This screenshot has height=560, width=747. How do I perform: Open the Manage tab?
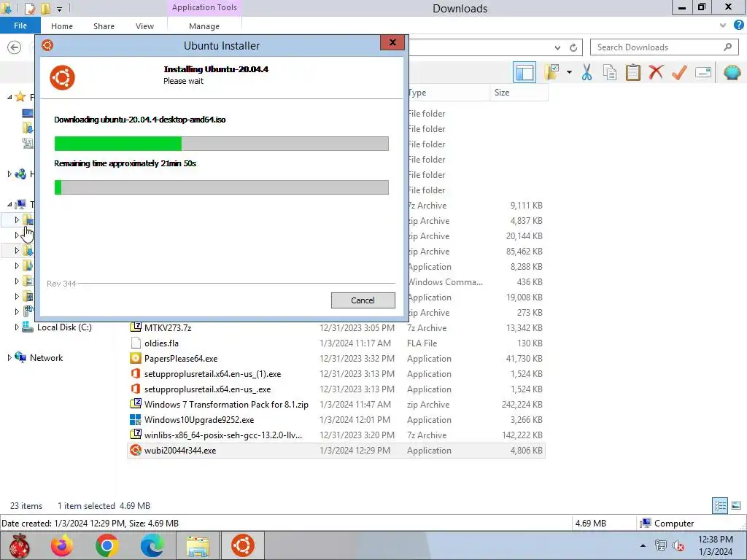click(204, 26)
